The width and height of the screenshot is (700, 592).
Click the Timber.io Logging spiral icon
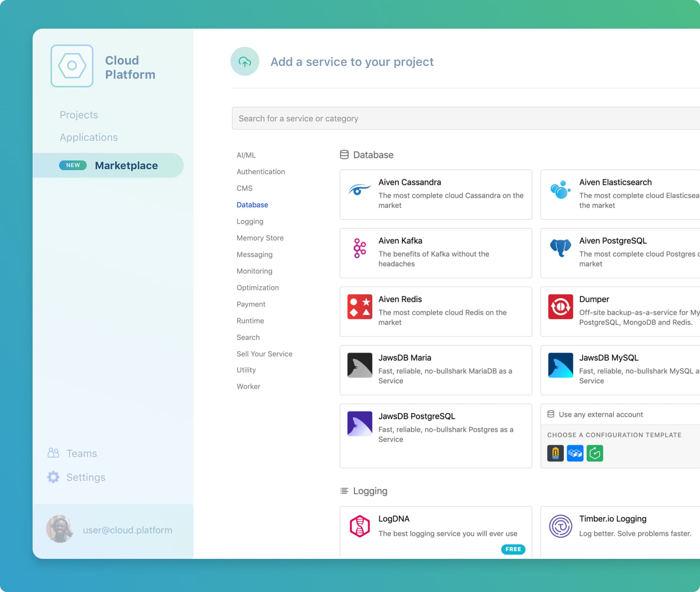[560, 526]
